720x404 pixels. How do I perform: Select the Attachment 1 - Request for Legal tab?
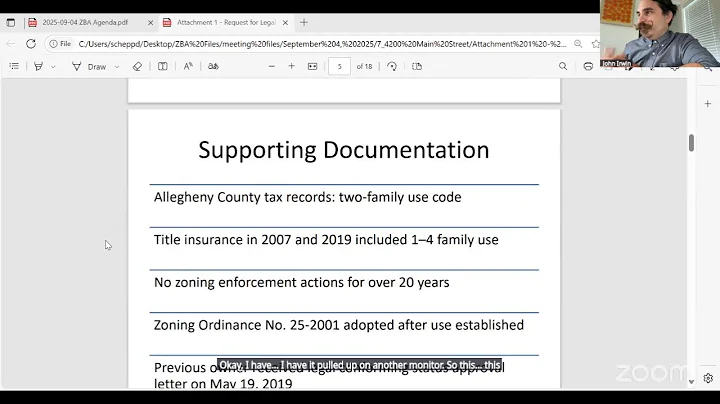(x=226, y=22)
